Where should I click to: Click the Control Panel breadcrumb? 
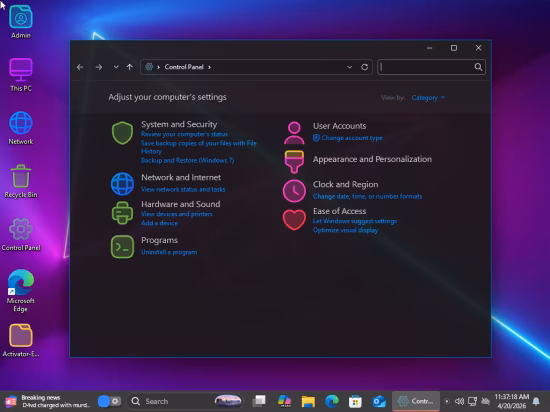(184, 67)
